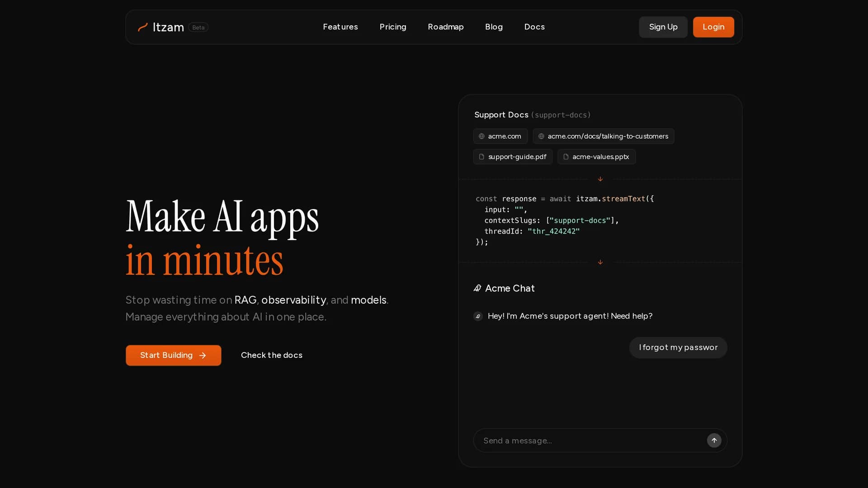Click the 'in minutes' orange headline

point(204,260)
